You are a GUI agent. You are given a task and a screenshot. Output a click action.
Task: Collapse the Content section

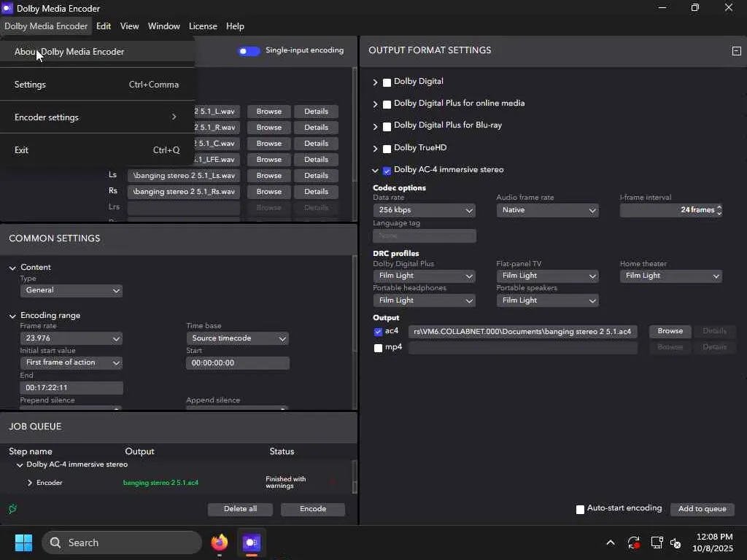click(x=12, y=268)
